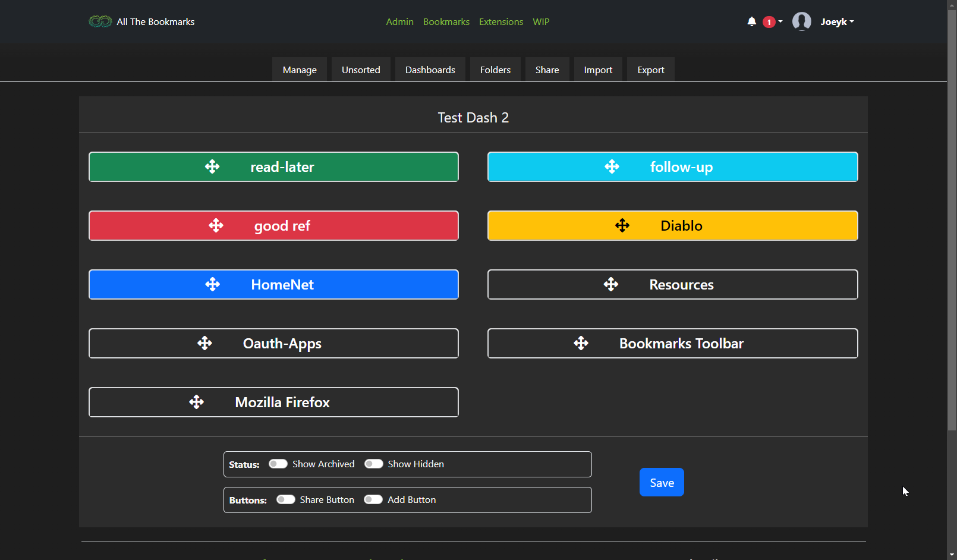Click the notification bell icon
Viewport: 957px width, 560px height.
coord(752,21)
